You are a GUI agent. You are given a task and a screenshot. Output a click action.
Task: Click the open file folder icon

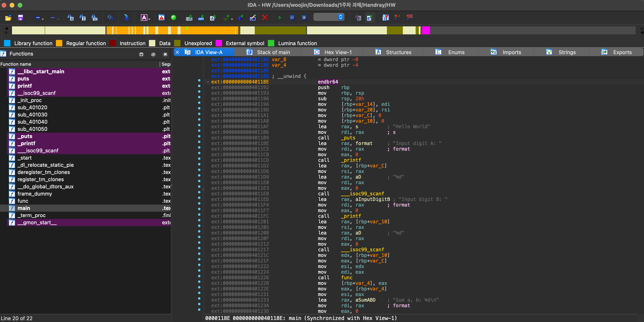point(8,18)
